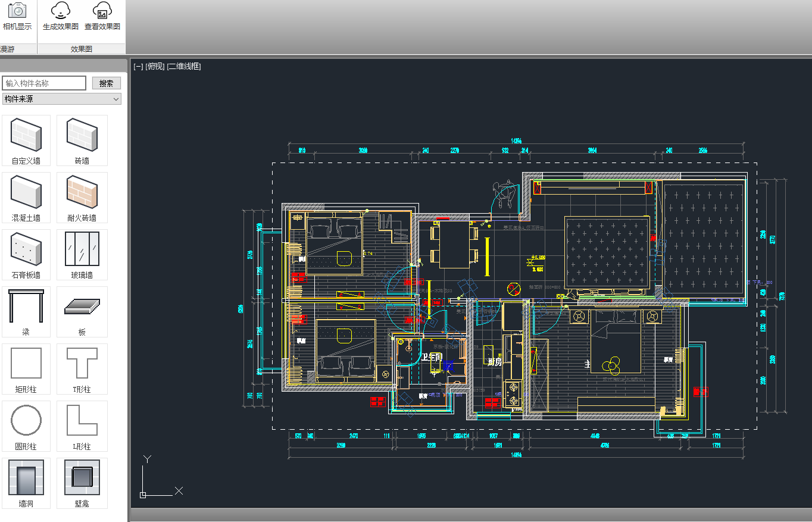Image resolution: width=812 pixels, height=522 pixels.
Task: Select the brick wall (砖墙) component
Action: click(82, 140)
